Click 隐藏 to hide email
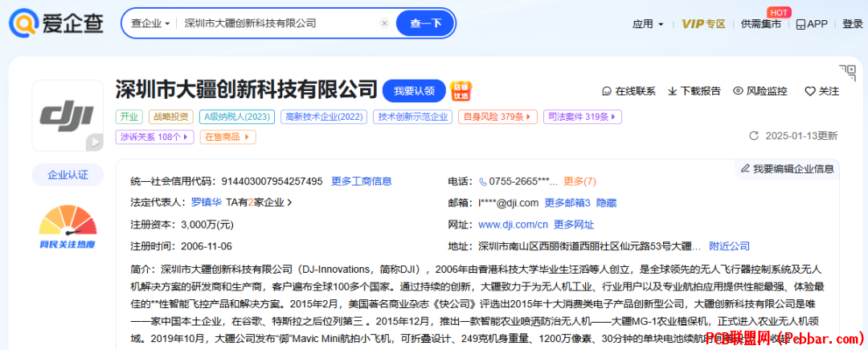 coord(607,203)
